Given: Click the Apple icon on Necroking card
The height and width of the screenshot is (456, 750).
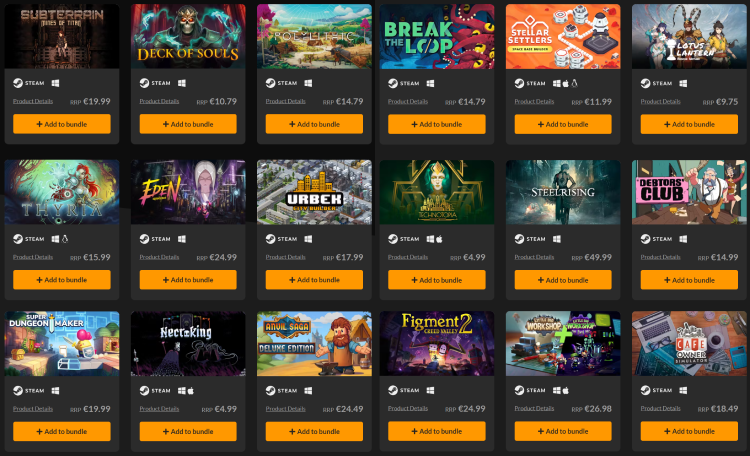Looking at the screenshot, I should coord(190,390).
